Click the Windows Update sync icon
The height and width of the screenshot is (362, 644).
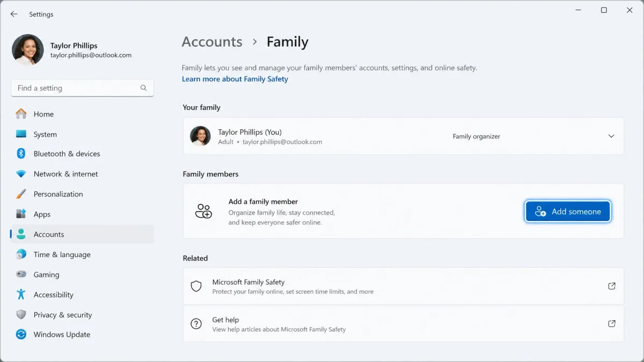point(21,334)
